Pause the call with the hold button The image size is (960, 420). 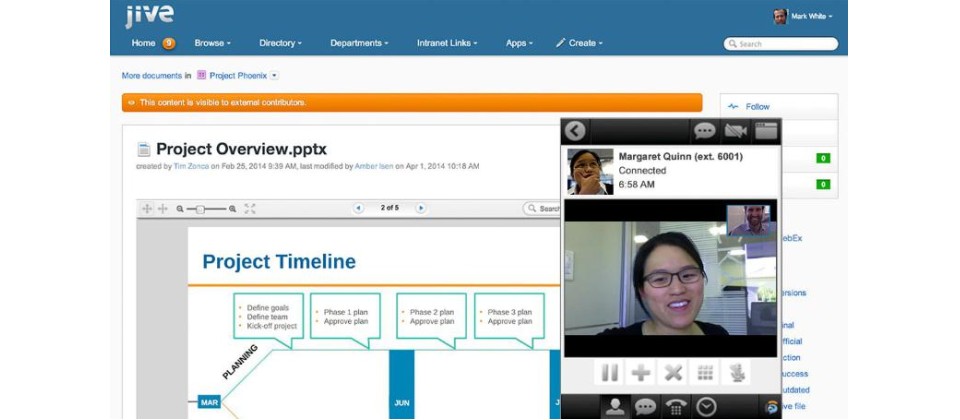[x=608, y=373]
